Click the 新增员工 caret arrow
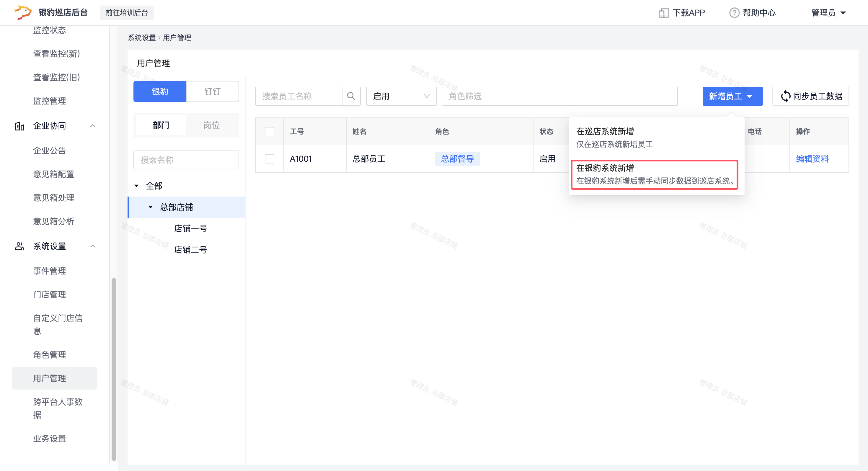868x471 pixels. (x=749, y=97)
